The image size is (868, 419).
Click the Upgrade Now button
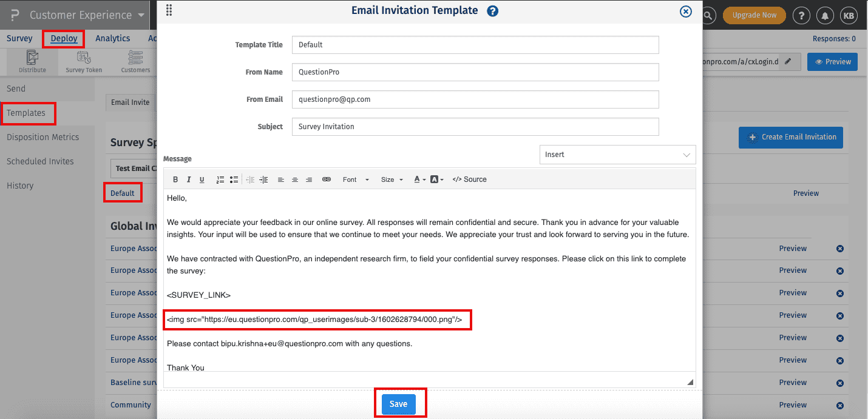tap(754, 16)
